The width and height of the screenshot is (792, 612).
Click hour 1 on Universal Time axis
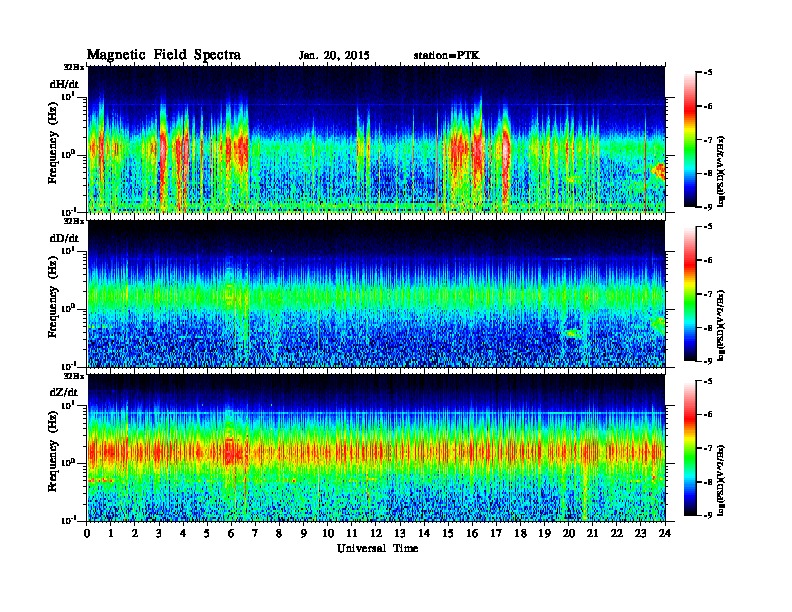(x=111, y=534)
